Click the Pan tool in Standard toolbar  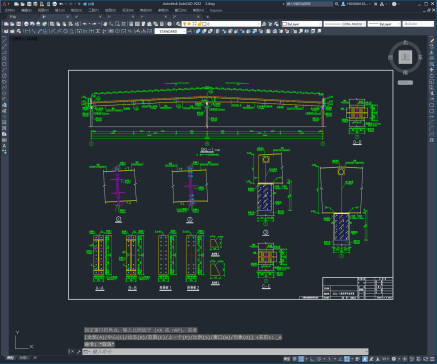(x=105, y=24)
